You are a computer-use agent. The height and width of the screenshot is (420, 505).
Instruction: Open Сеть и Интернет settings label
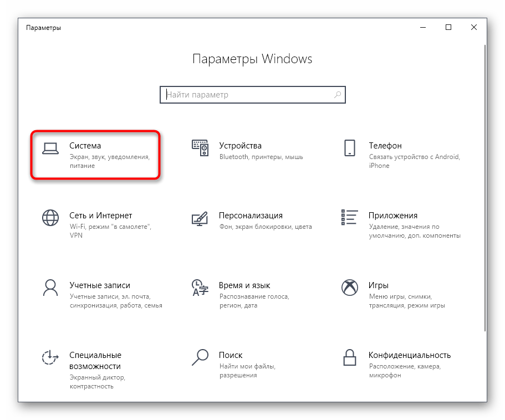[101, 216]
